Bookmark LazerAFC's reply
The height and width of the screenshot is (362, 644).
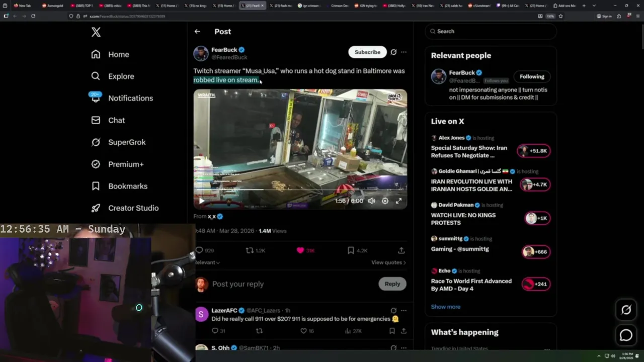click(392, 331)
